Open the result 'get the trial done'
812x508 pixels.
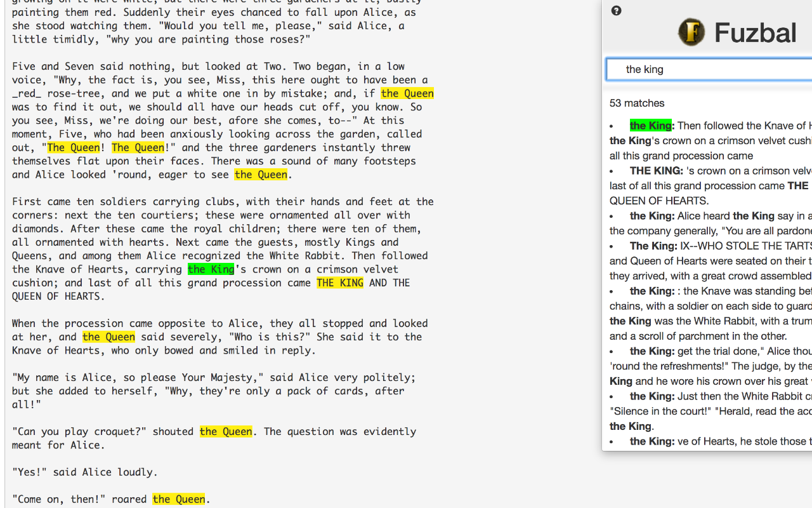(x=710, y=366)
